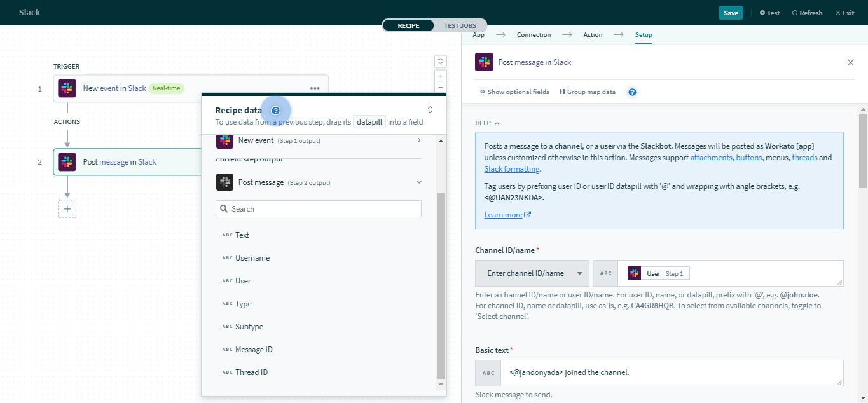This screenshot has height=403, width=868.
Task: Click the plus icon to add step
Action: pyautogui.click(x=67, y=209)
